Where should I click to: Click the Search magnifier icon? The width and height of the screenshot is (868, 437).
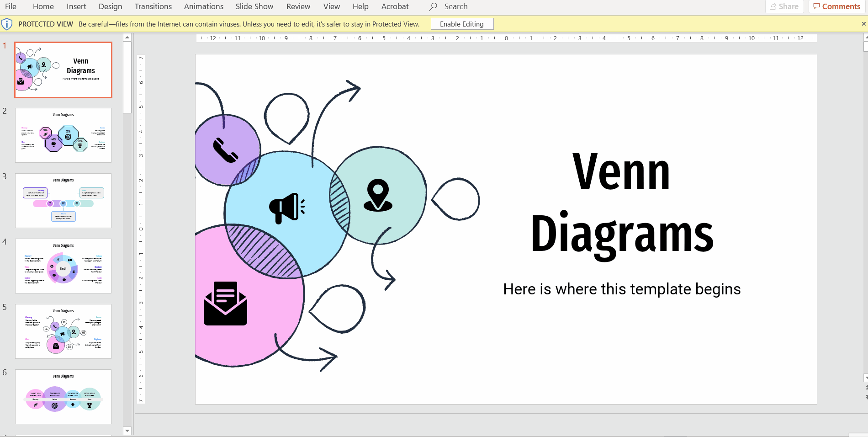tap(433, 6)
